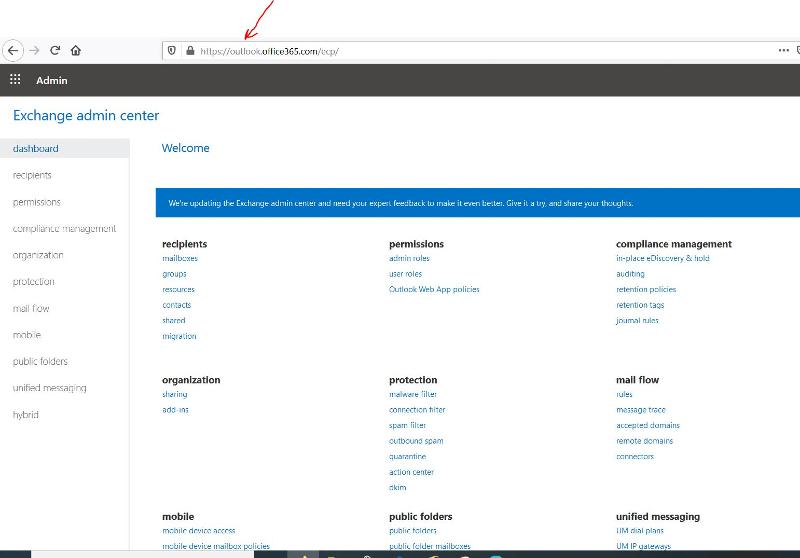Image resolution: width=800 pixels, height=558 pixels.
Task: Go to in-place eDiscovery & hold
Action: coord(662,258)
